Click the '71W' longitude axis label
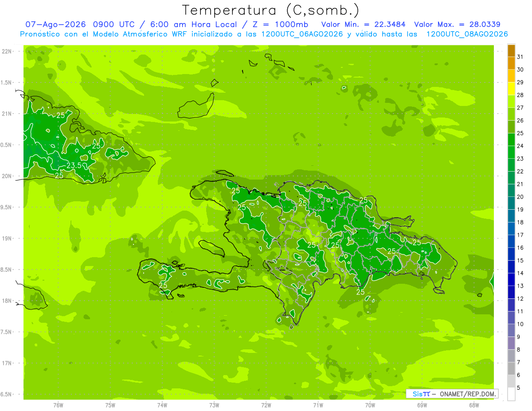532x411 pixels. pos(318,405)
